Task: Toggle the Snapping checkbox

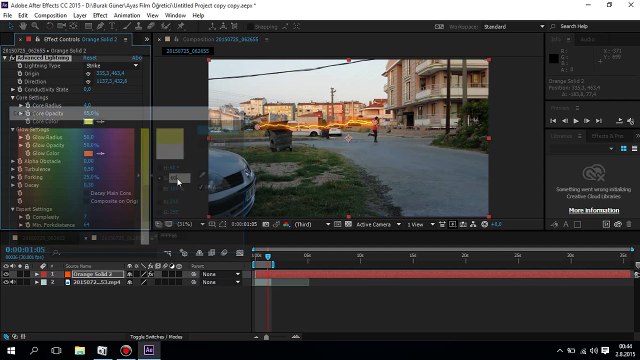Action: tap(250, 27)
